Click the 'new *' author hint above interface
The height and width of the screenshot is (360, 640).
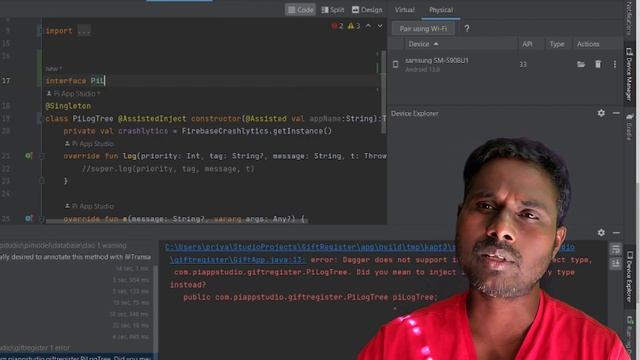pyautogui.click(x=54, y=69)
